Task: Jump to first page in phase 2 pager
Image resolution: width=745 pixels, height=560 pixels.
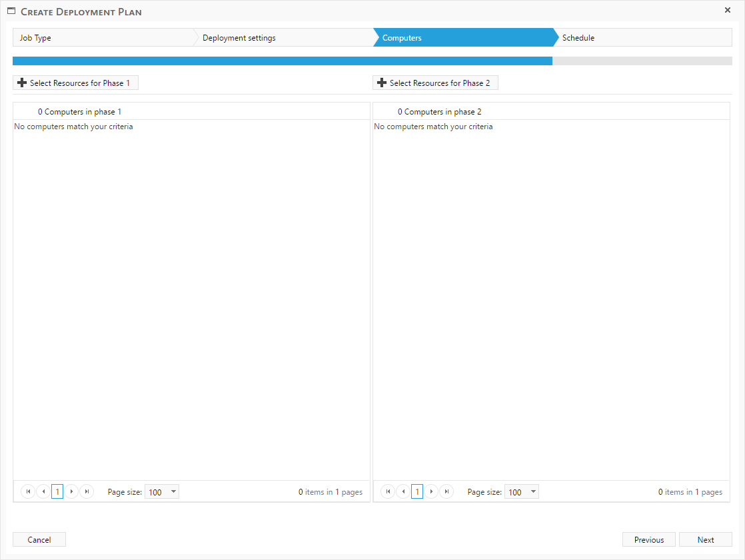Action: coord(388,492)
